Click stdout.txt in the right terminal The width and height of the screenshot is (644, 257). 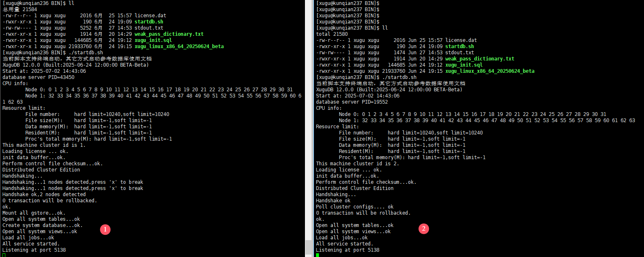[459, 53]
